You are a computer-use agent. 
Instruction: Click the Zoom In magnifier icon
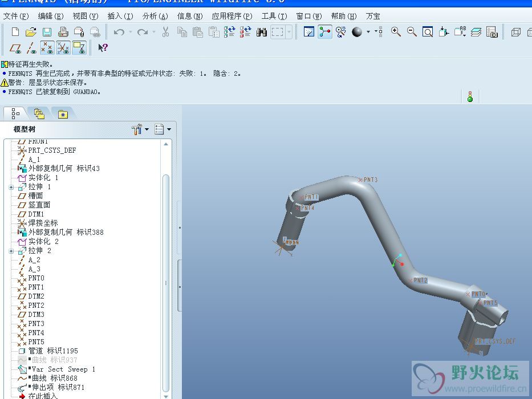(396, 32)
